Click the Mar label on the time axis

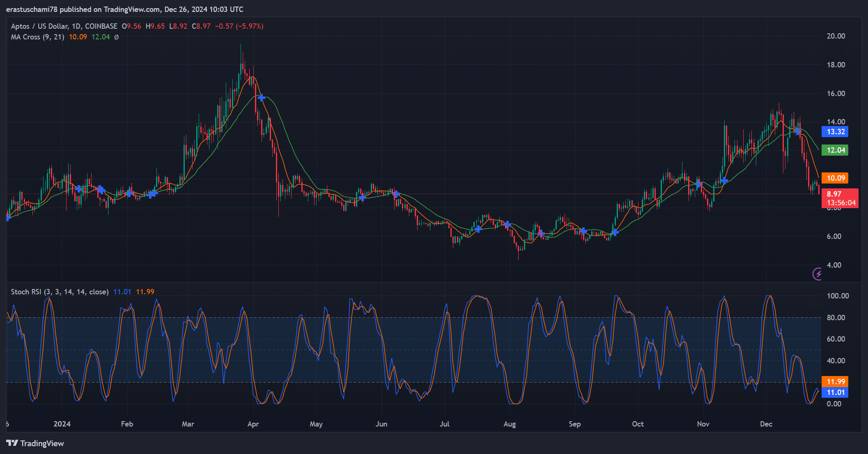click(188, 424)
